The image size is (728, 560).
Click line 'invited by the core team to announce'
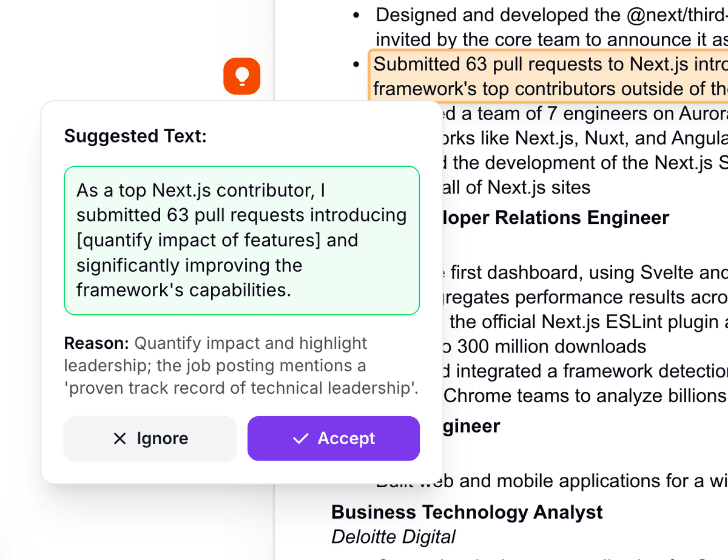(551, 39)
